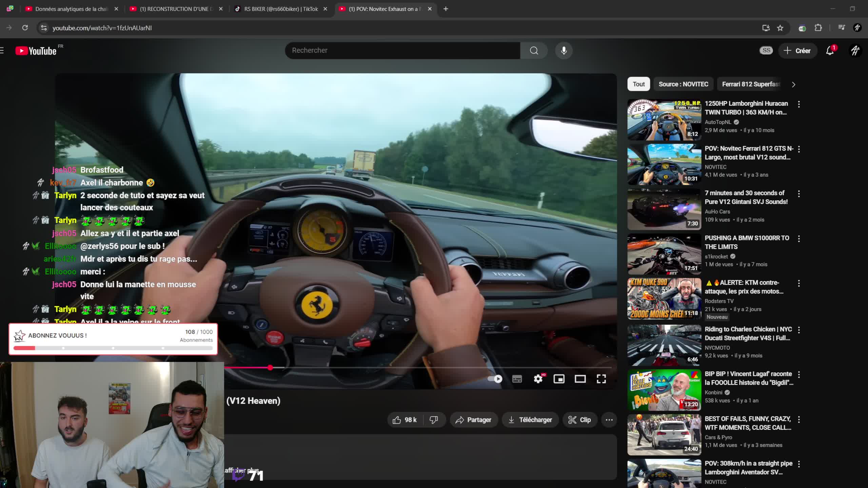
Task: Start voice search with the microphone icon
Action: coord(564,50)
